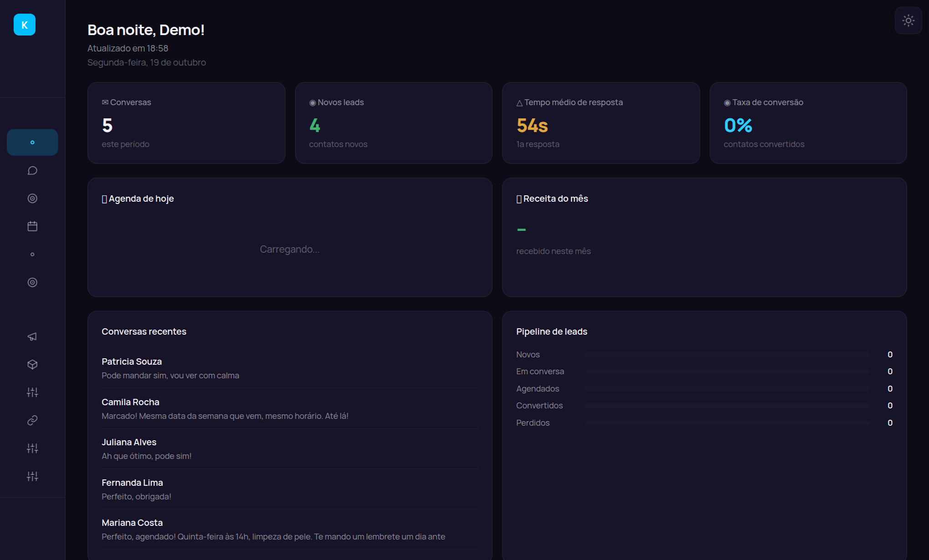Open conversations via chat bubble icon
The width and height of the screenshot is (929, 560).
click(32, 170)
